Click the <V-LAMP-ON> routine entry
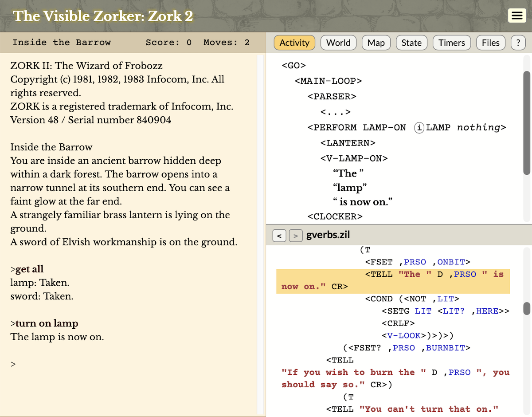Viewport: 532px width, 417px height. click(354, 158)
